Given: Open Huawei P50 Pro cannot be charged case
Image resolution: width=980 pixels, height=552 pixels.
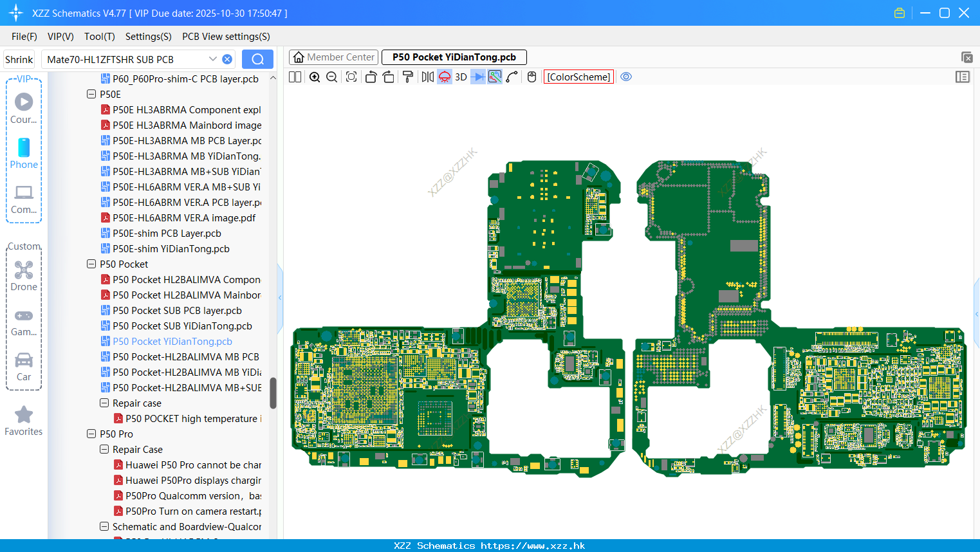Looking at the screenshot, I should pyautogui.click(x=188, y=465).
